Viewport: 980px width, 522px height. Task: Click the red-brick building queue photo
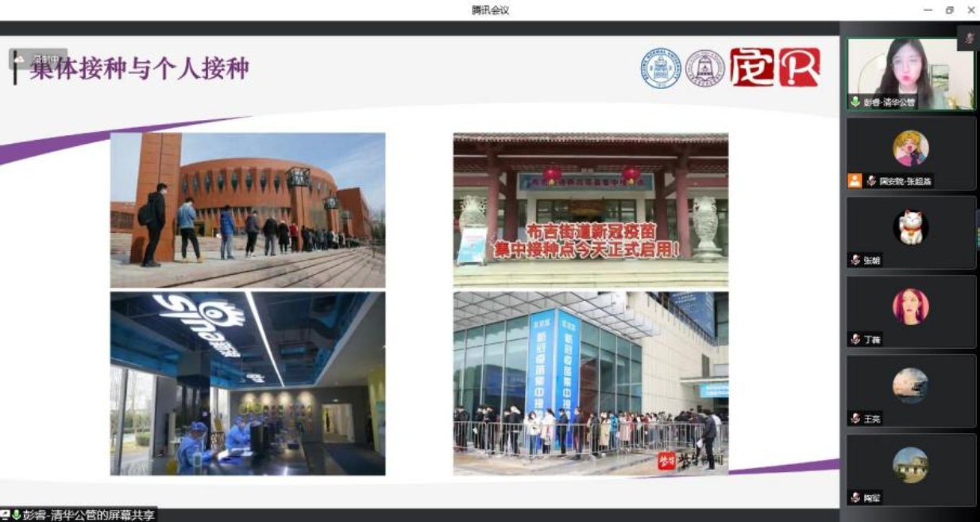[x=248, y=210]
